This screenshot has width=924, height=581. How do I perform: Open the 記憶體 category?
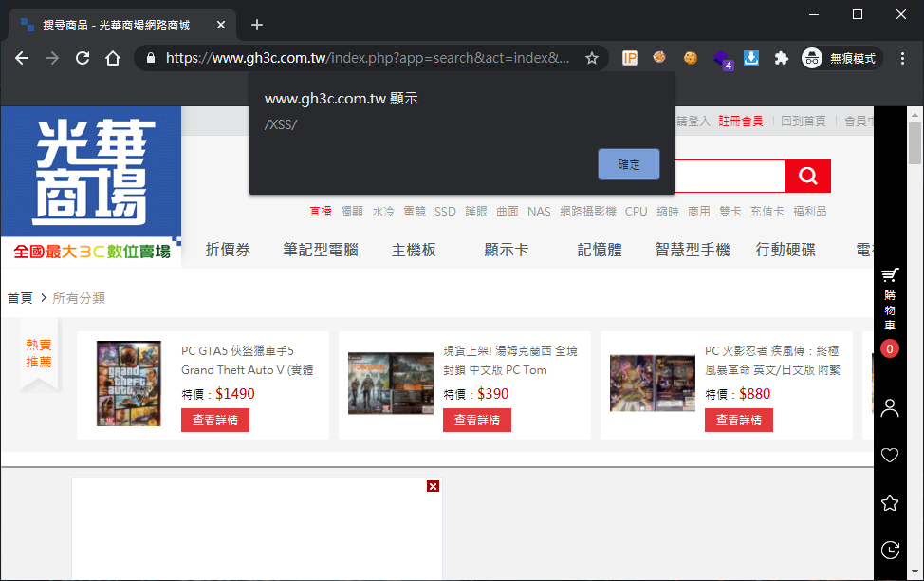pyautogui.click(x=600, y=250)
